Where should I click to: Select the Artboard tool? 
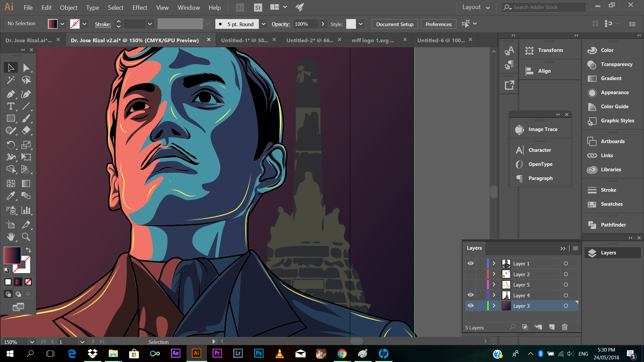(11, 225)
